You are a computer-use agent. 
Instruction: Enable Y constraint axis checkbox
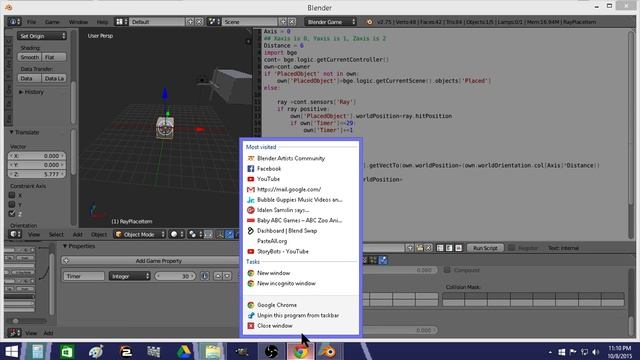point(12,204)
